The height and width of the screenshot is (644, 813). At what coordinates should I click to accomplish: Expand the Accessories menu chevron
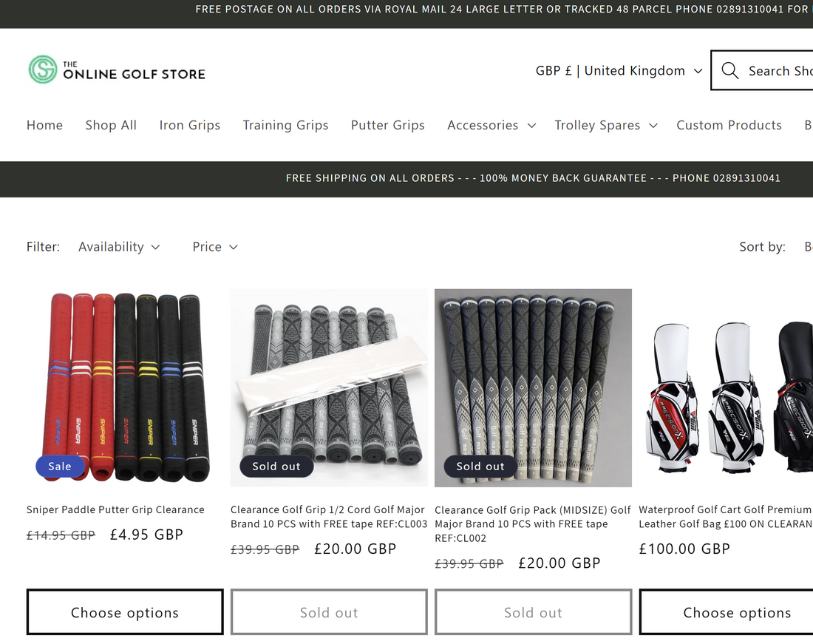531,126
